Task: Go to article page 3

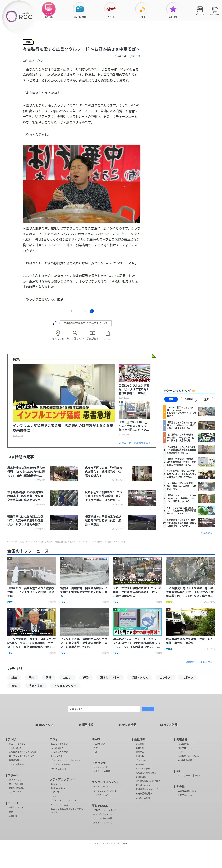Action: (x=85, y=311)
